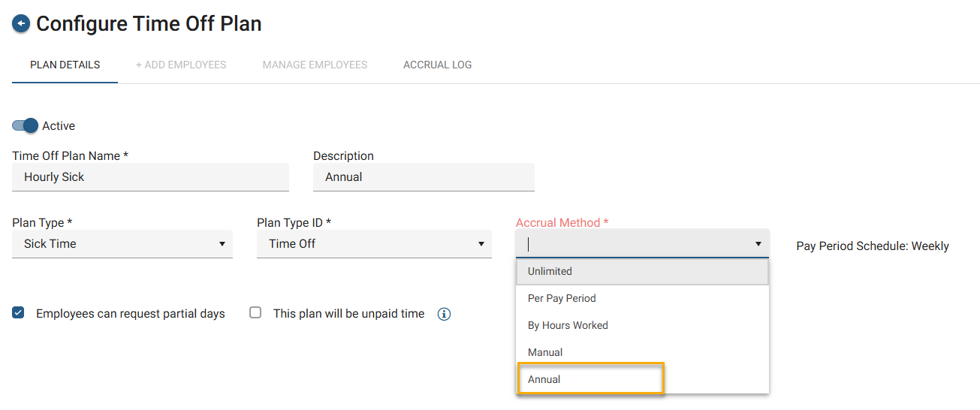Click the back arrow beside Configure Time Off Plan
The width and height of the screenshot is (980, 410).
click(21, 24)
